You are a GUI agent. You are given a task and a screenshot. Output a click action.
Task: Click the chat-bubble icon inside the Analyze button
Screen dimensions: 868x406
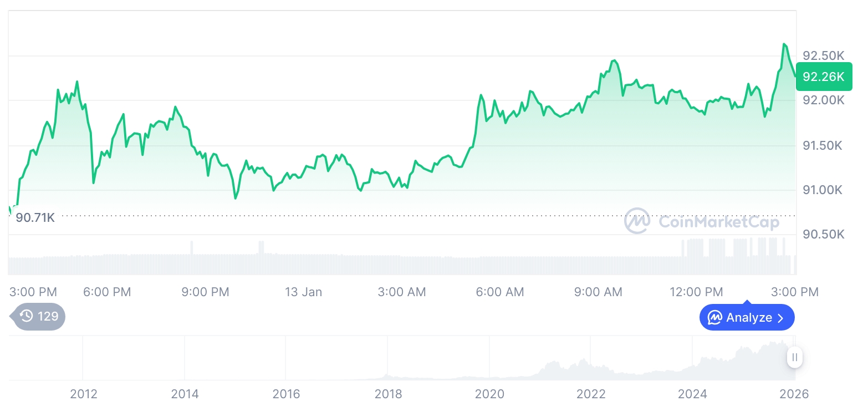[x=714, y=318]
